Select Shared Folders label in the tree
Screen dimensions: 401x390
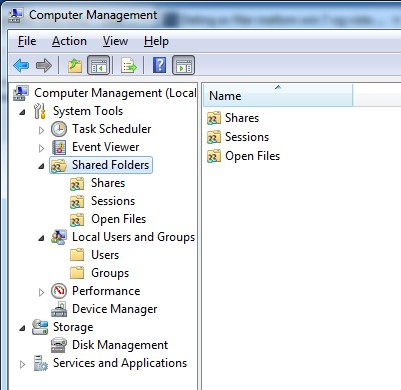[x=110, y=165]
